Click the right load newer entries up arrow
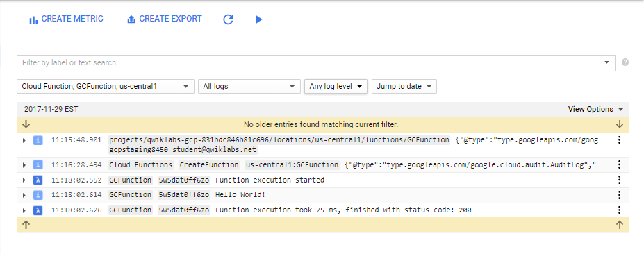 click(620, 225)
